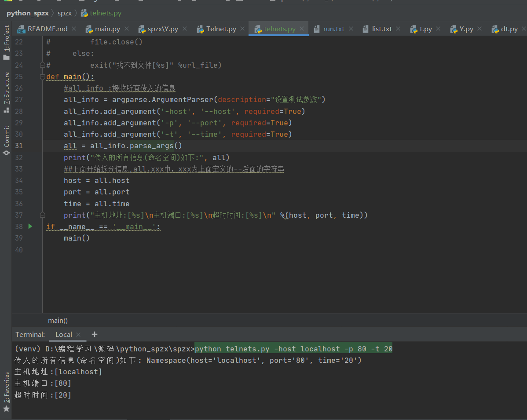
Task: Collapse the def main() fold on line 25
Action: click(42, 77)
